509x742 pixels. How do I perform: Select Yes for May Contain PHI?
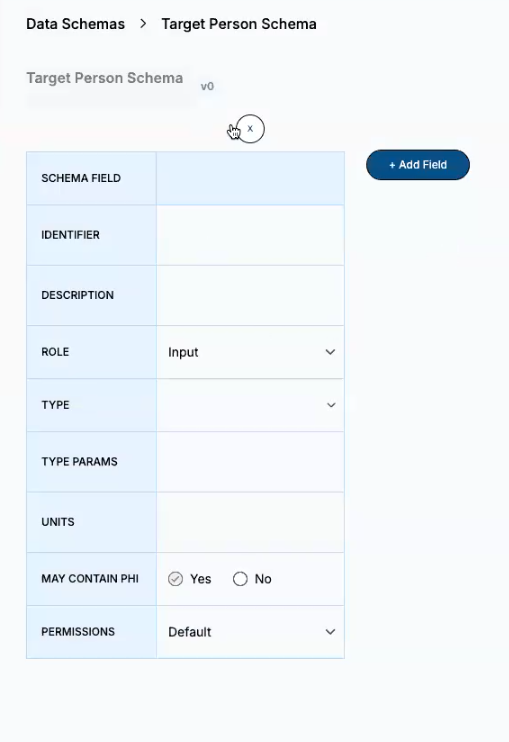(x=176, y=579)
